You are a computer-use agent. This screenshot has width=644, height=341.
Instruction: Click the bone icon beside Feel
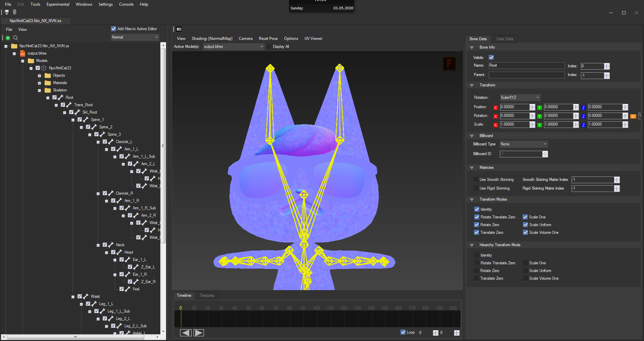click(x=127, y=289)
